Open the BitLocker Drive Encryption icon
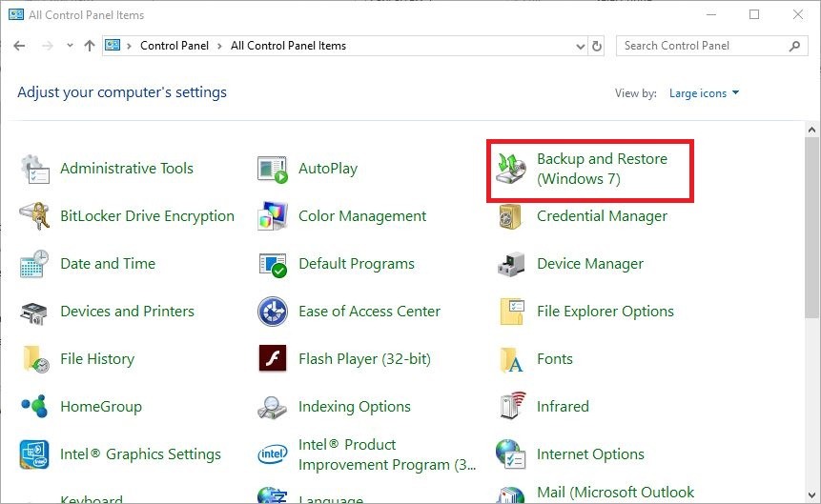This screenshot has width=821, height=504. pyautogui.click(x=34, y=216)
